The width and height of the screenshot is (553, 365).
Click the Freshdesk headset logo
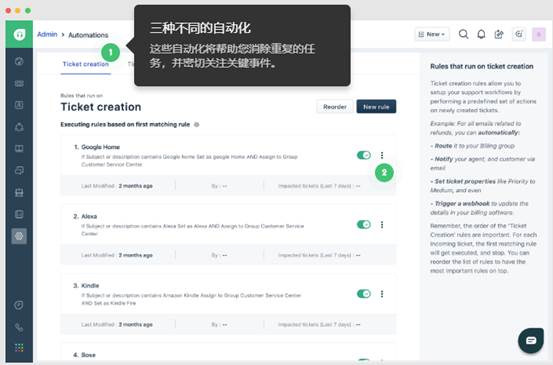tap(19, 34)
